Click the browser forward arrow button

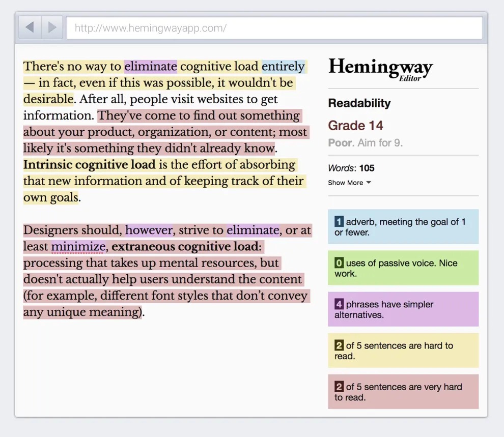click(52, 27)
